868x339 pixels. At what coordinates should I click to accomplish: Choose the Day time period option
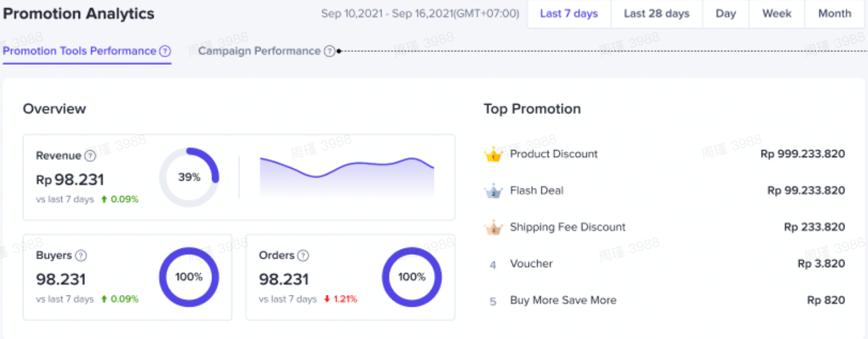coord(726,14)
